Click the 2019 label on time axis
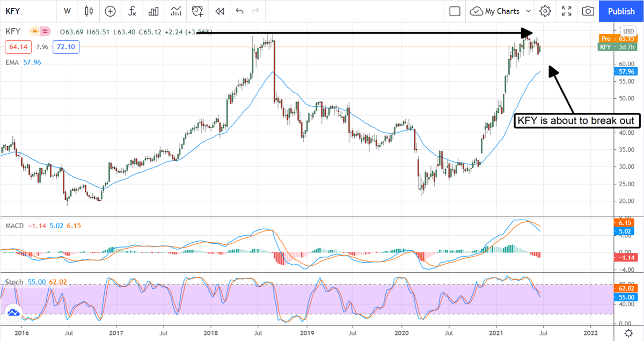This screenshot has width=644, height=341. pos(306,332)
